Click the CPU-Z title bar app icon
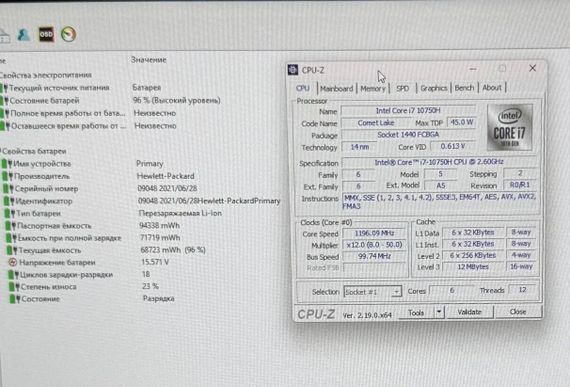 (293, 69)
